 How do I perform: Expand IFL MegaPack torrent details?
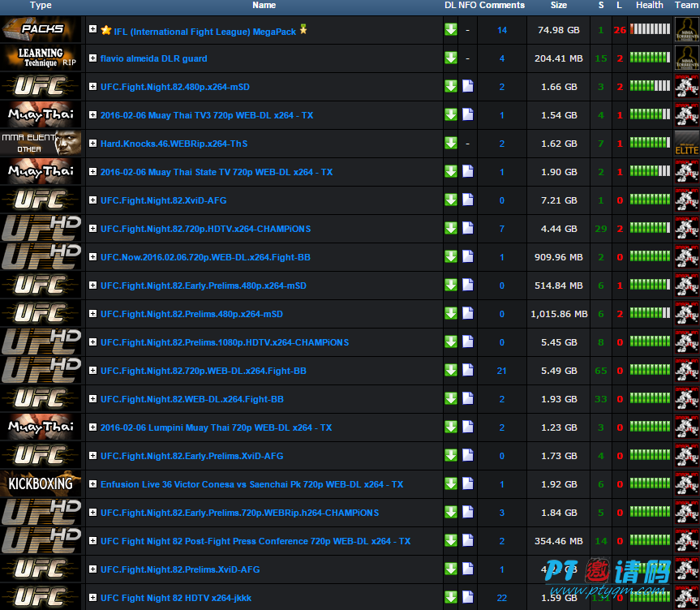click(92, 29)
